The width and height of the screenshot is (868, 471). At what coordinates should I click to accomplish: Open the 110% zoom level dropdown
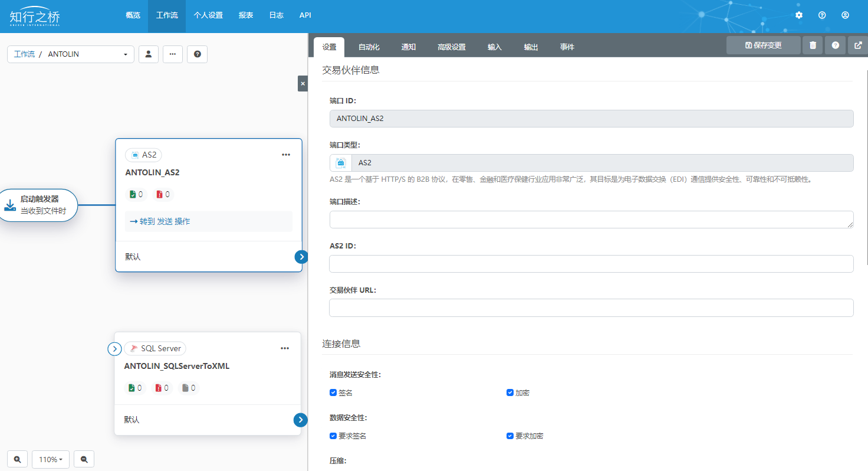point(50,459)
